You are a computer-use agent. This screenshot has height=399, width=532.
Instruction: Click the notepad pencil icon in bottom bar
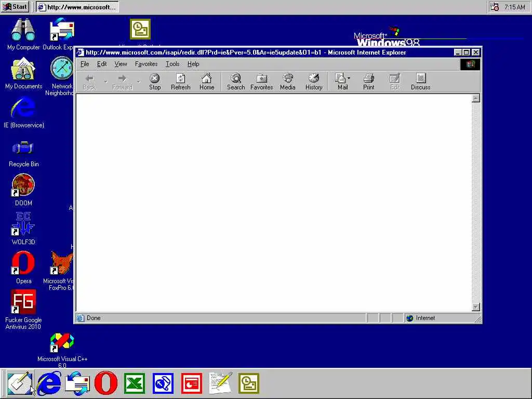pyautogui.click(x=220, y=383)
